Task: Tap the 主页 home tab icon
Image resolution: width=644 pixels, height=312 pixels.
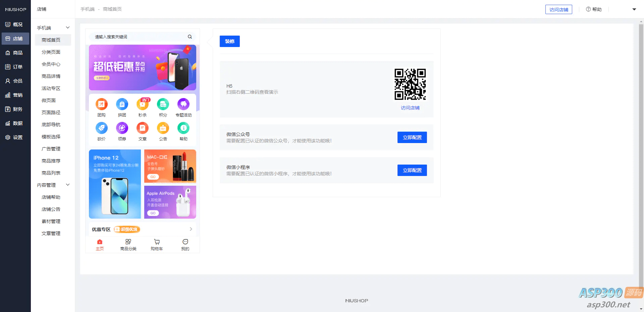Action: 100,242
